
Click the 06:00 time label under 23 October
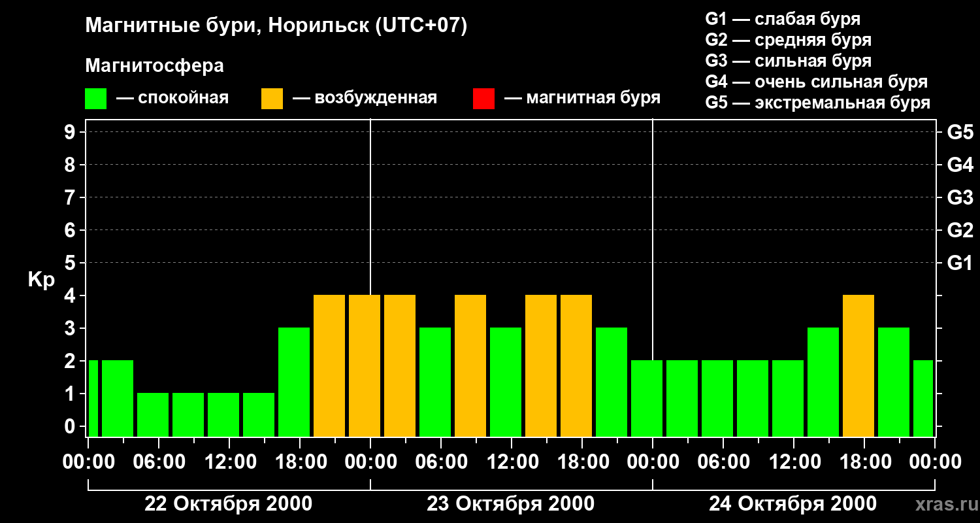point(441,462)
